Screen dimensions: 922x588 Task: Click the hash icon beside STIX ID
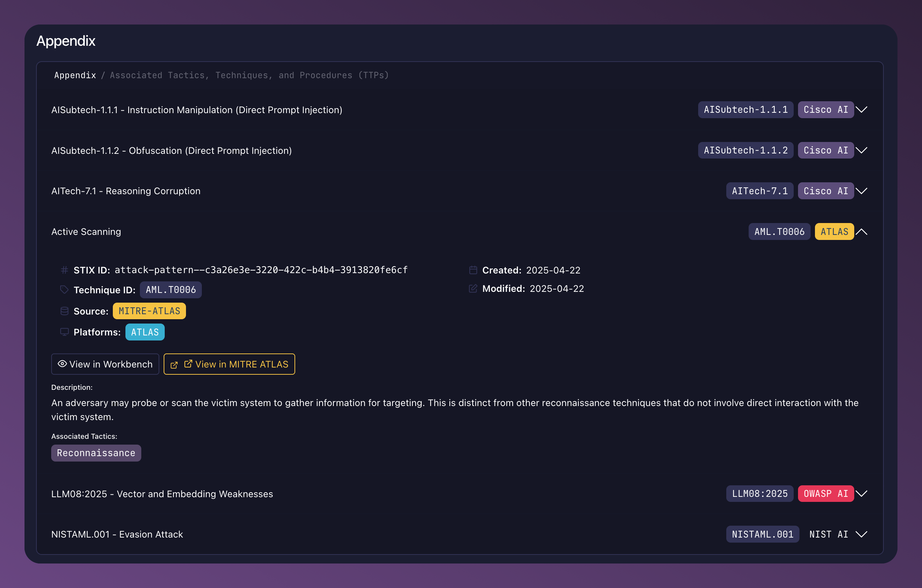point(64,270)
